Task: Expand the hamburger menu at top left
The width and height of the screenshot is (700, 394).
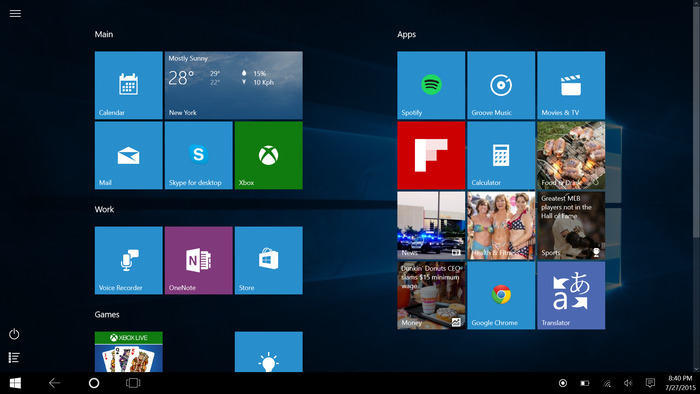Action: 15,13
